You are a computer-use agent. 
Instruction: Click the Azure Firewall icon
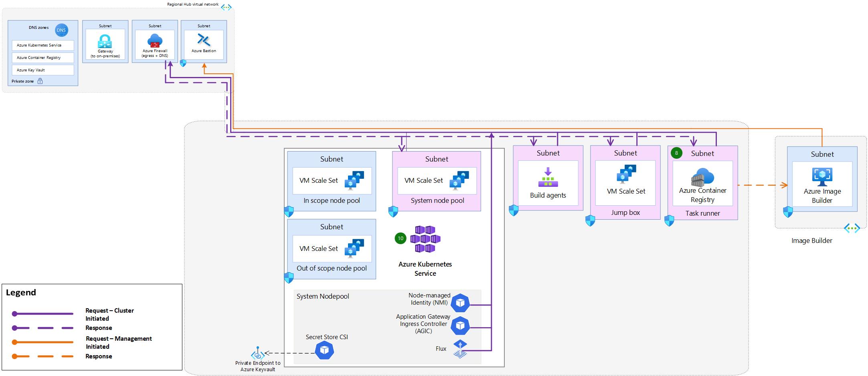[x=155, y=41]
